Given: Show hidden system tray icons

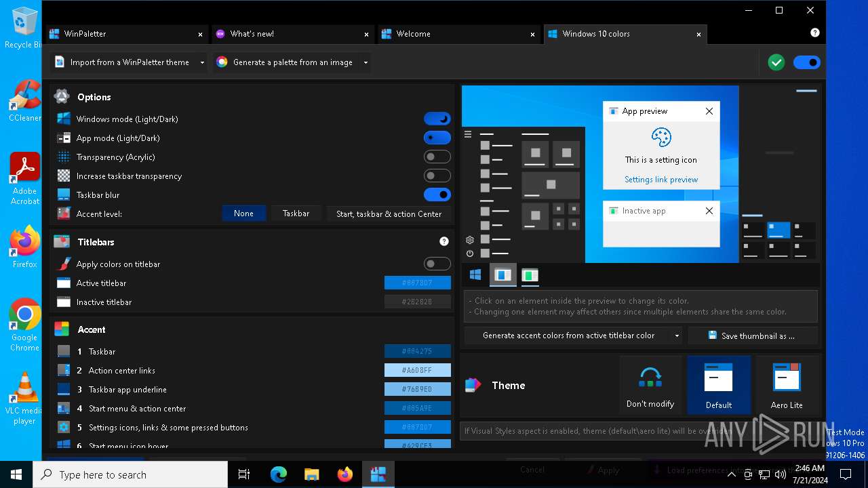Looking at the screenshot, I should [732, 474].
